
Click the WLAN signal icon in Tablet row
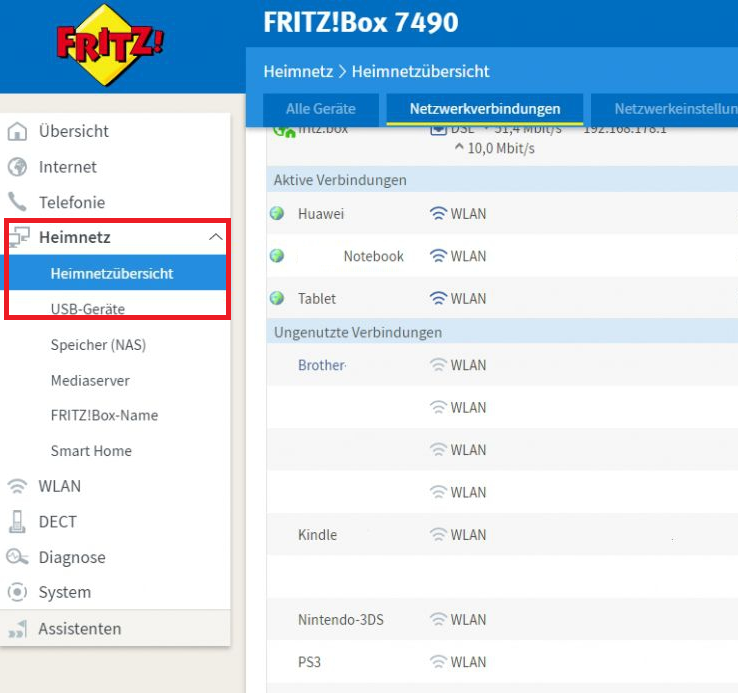tap(438, 298)
